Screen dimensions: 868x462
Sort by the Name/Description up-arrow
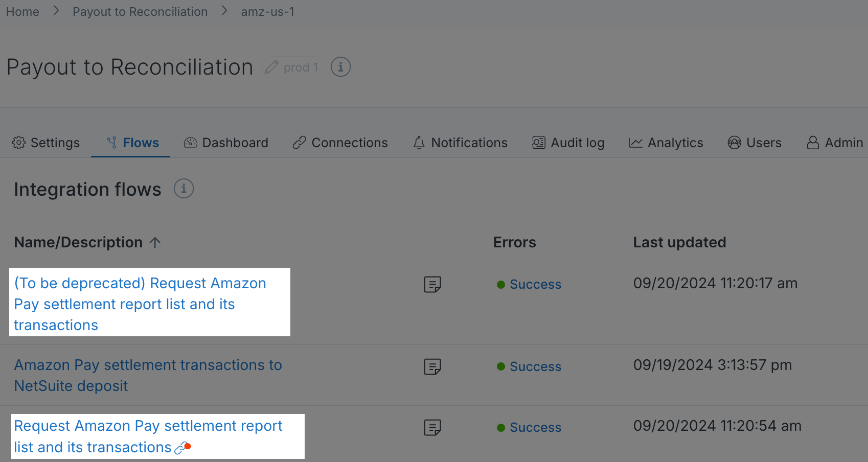155,242
